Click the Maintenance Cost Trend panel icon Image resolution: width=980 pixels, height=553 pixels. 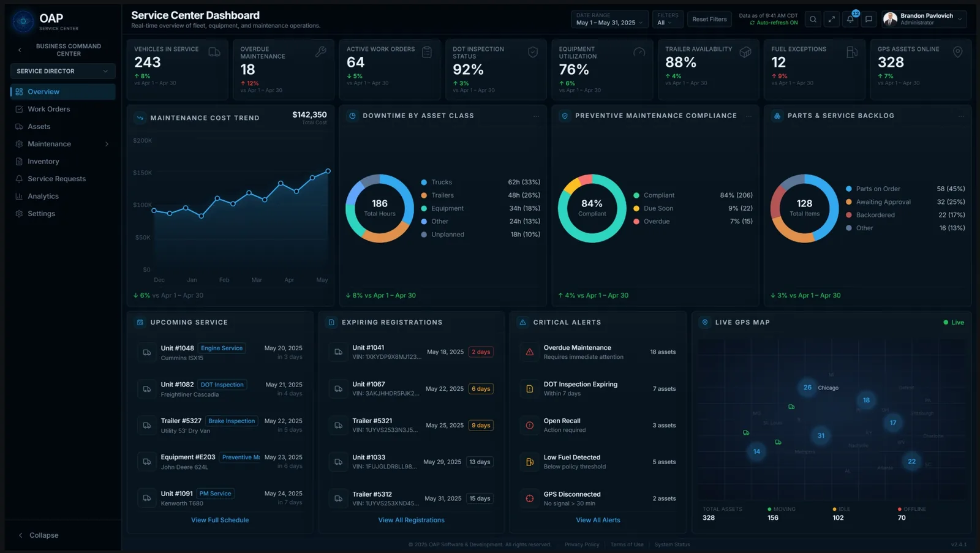click(x=140, y=118)
